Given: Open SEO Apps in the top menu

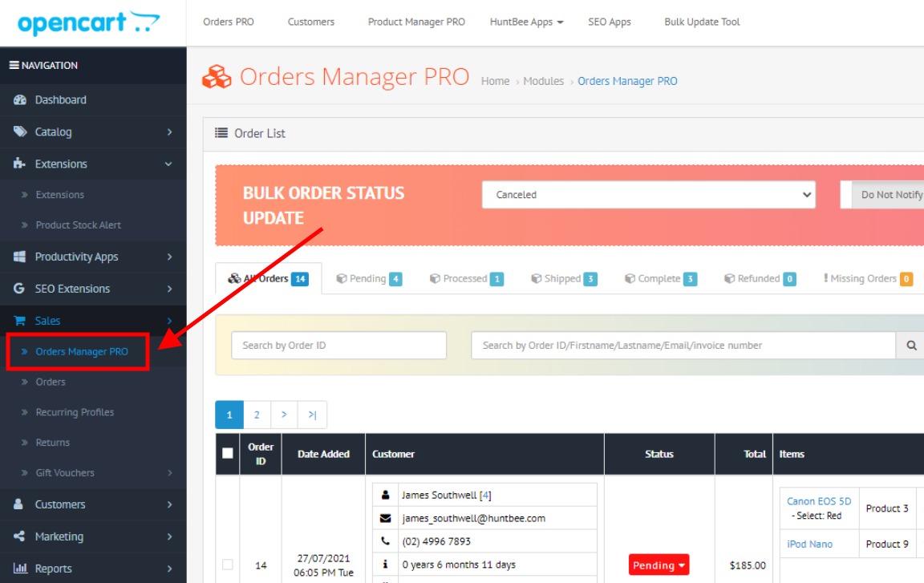Looking at the screenshot, I should pos(610,22).
